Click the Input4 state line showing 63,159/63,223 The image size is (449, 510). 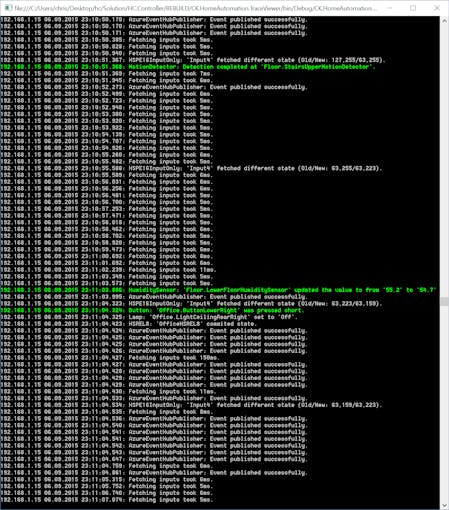coord(191,405)
